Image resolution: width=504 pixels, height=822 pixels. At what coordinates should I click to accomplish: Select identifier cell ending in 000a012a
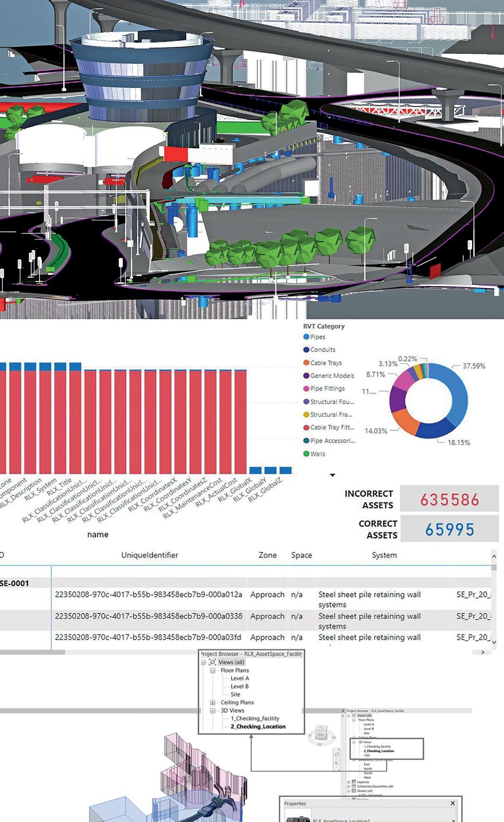[148, 595]
